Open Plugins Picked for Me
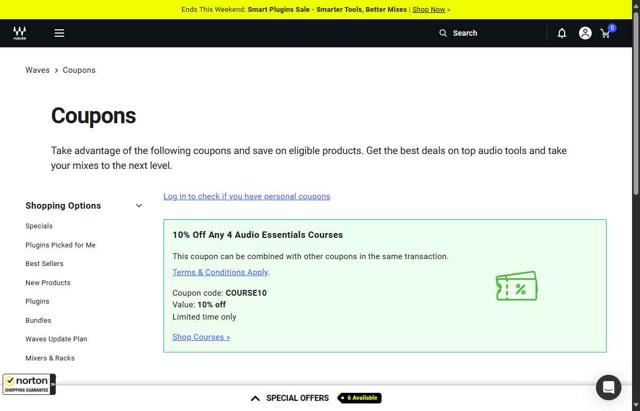The image size is (640, 411). pyautogui.click(x=60, y=245)
